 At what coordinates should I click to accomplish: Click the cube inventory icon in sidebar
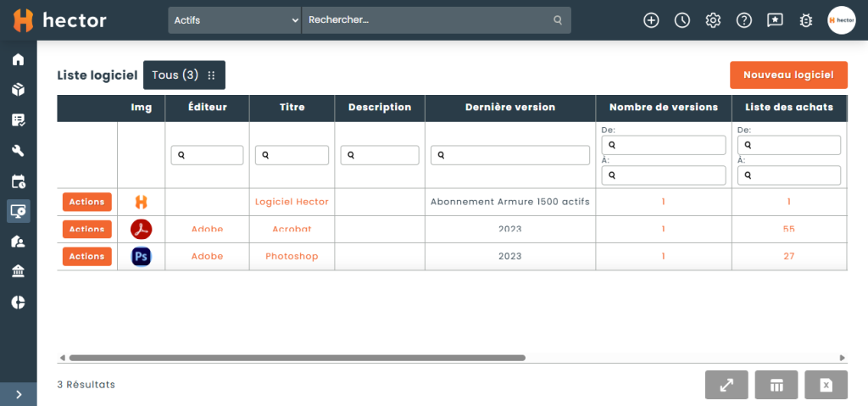(x=19, y=90)
